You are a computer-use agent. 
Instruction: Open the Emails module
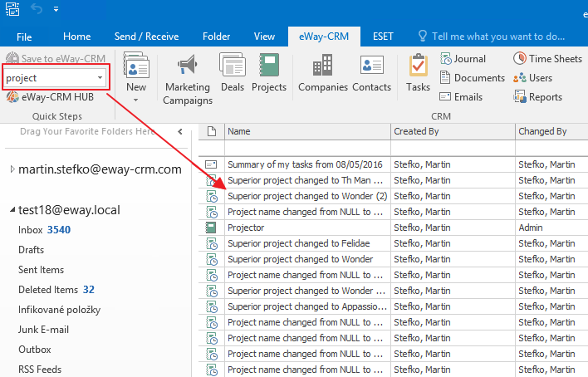coord(461,97)
